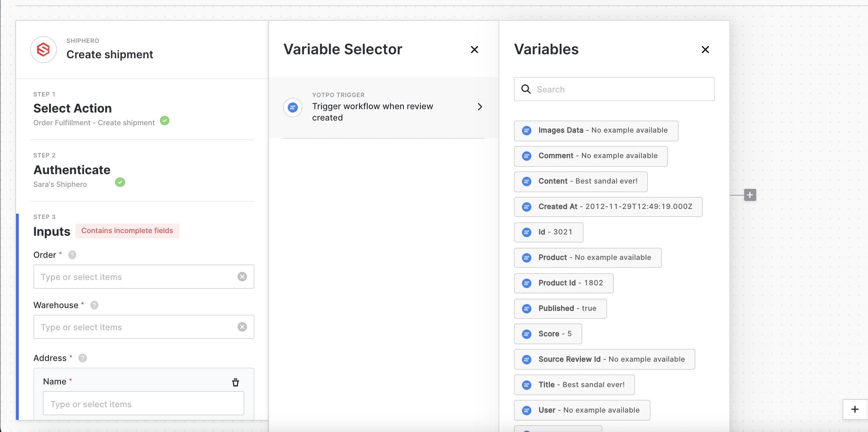Pick the Title variable chip
The height and width of the screenshot is (432, 868).
(x=574, y=385)
